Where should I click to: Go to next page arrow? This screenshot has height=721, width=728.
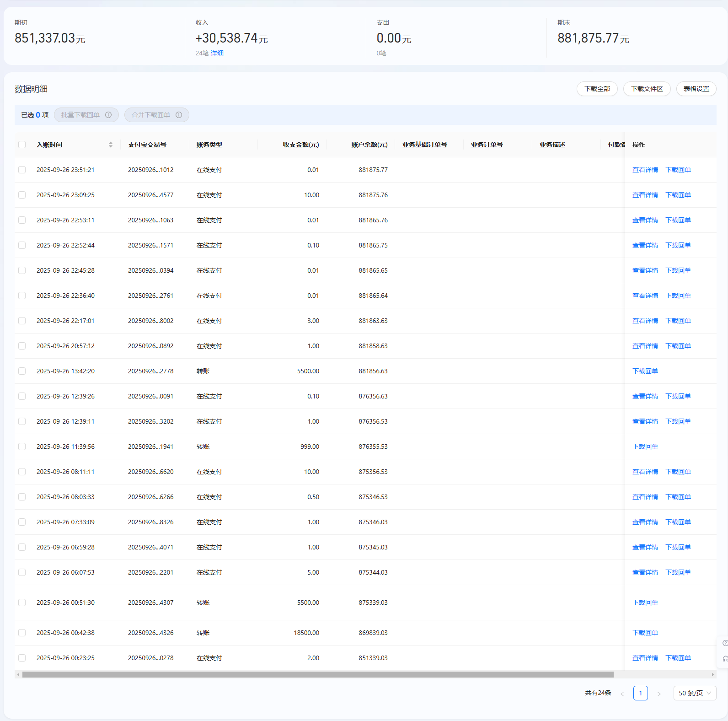pyautogui.click(x=658, y=694)
